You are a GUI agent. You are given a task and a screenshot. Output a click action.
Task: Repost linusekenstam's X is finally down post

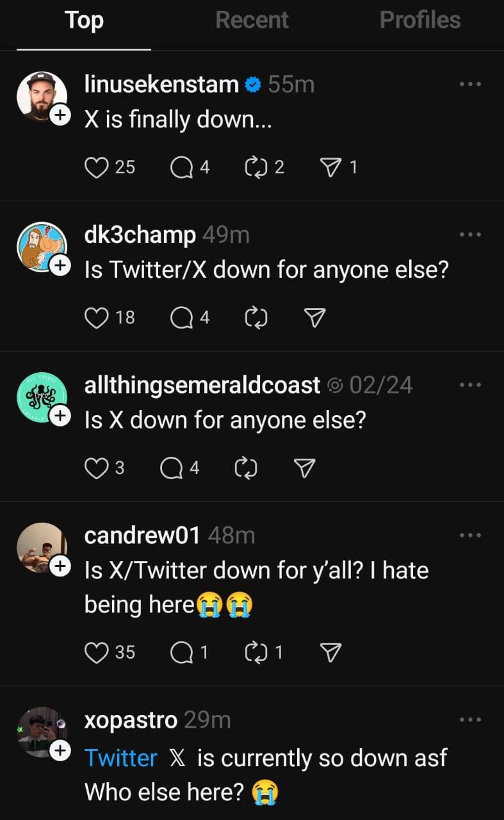256,167
